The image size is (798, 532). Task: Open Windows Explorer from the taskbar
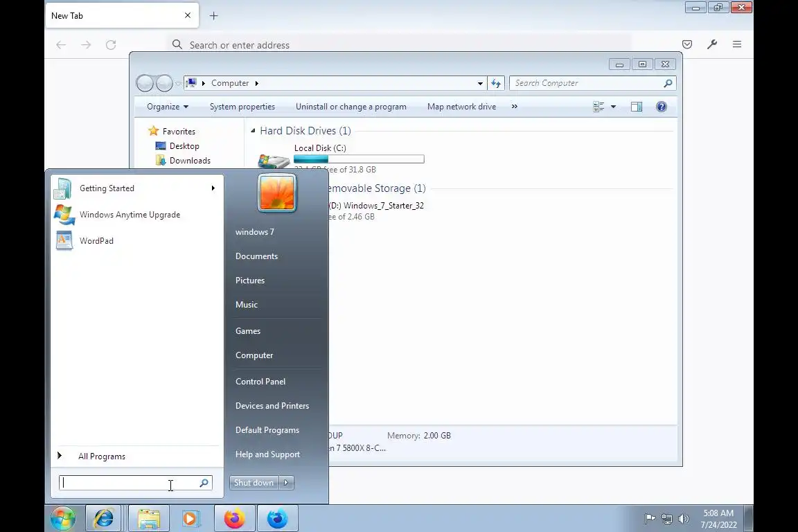149,519
